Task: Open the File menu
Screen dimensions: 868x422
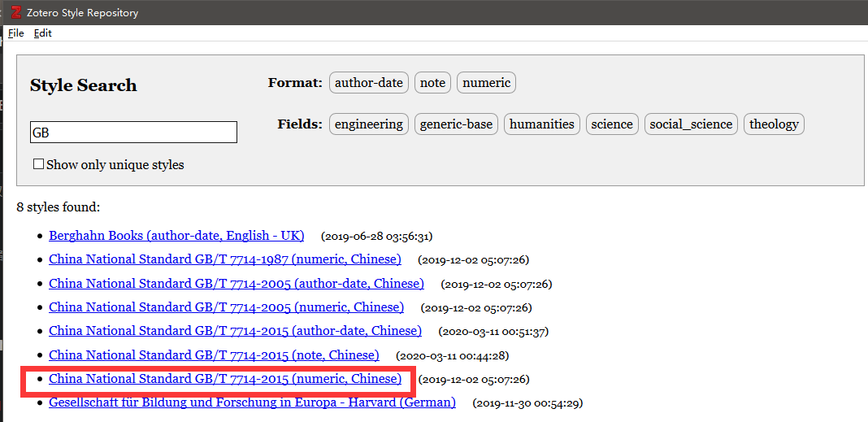Action: tap(16, 33)
